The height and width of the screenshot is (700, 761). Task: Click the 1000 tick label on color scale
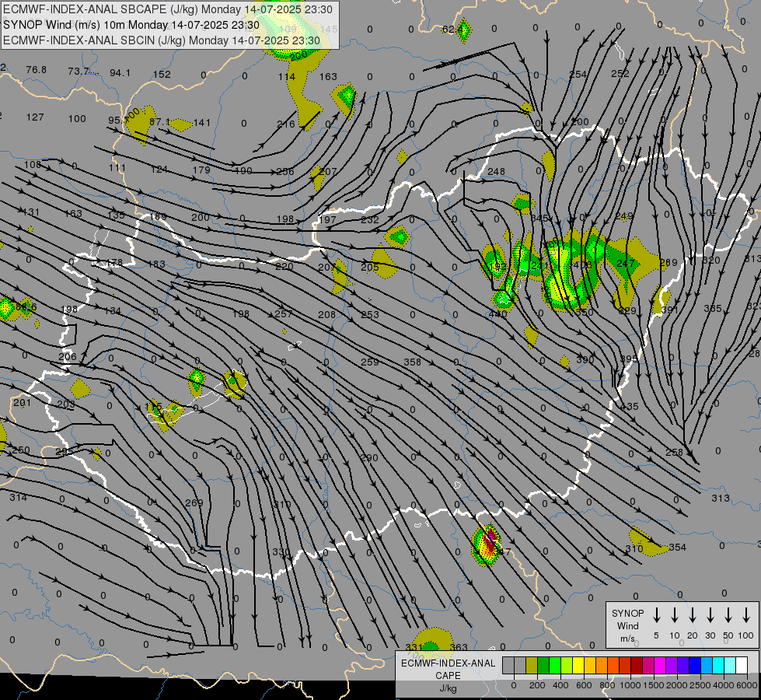630,685
